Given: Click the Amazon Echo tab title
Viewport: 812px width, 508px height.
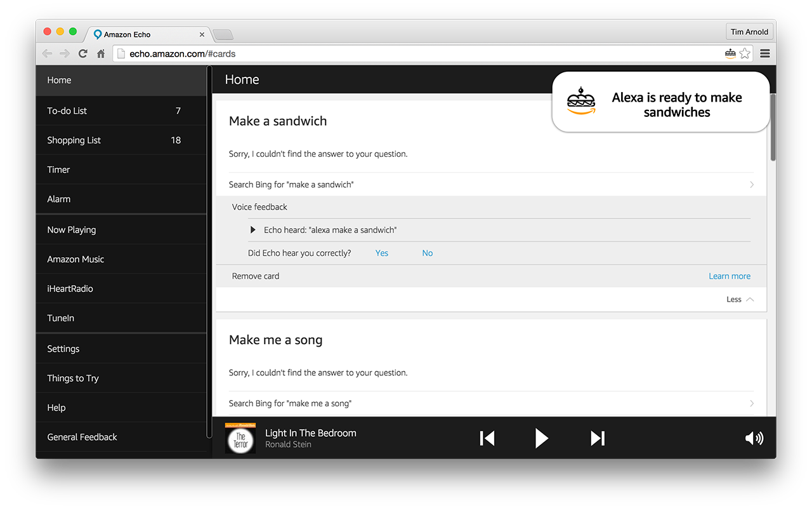Looking at the screenshot, I should (127, 34).
